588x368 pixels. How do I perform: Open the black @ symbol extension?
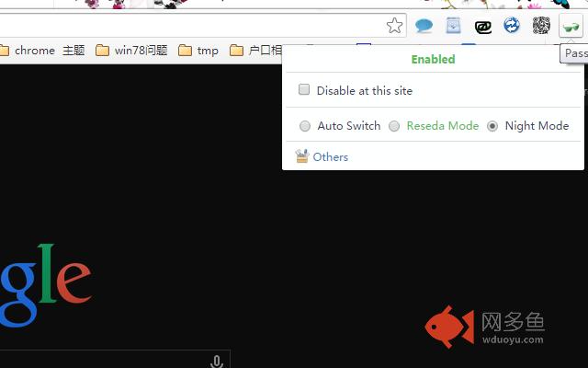click(x=483, y=27)
